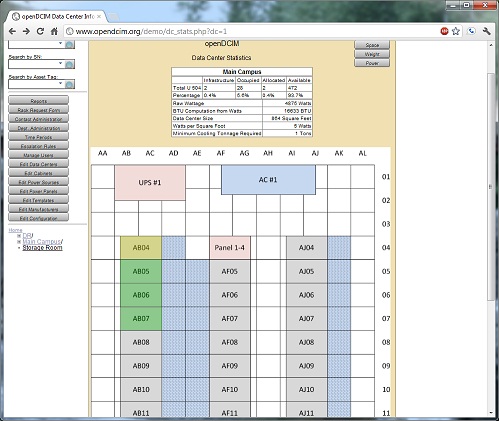The image size is (499, 421).
Task: Go forward with the browser forward arrow
Action: (26, 31)
